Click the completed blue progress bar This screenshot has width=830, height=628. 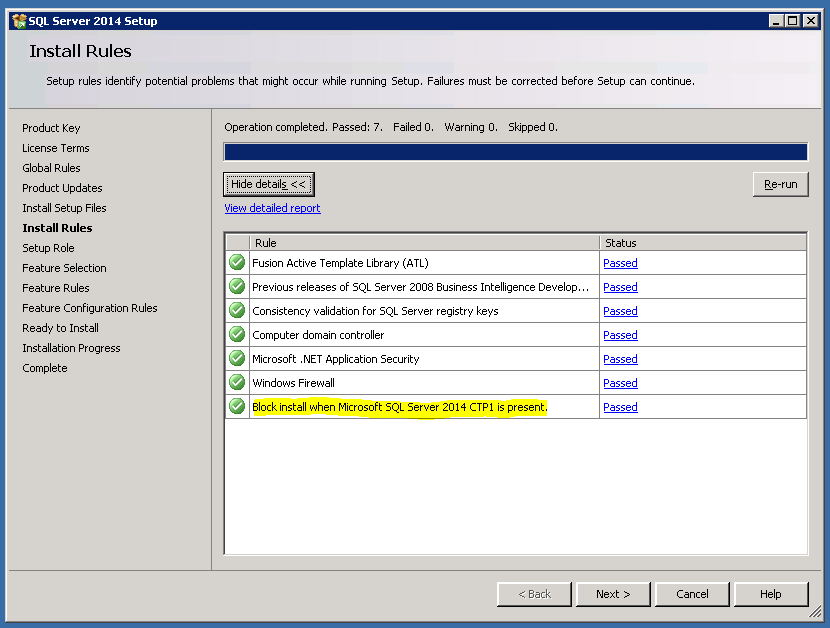[x=515, y=152]
